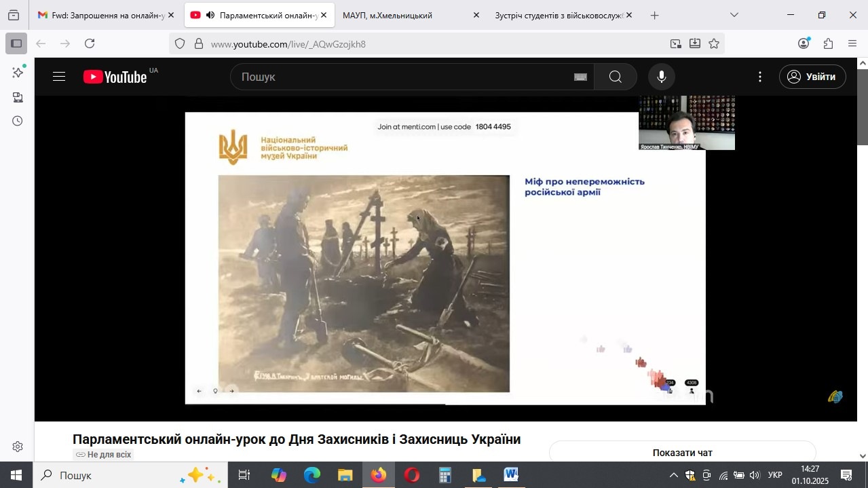Screen dimensions: 868x488
Task: List all open tabs
Action: (734, 15)
